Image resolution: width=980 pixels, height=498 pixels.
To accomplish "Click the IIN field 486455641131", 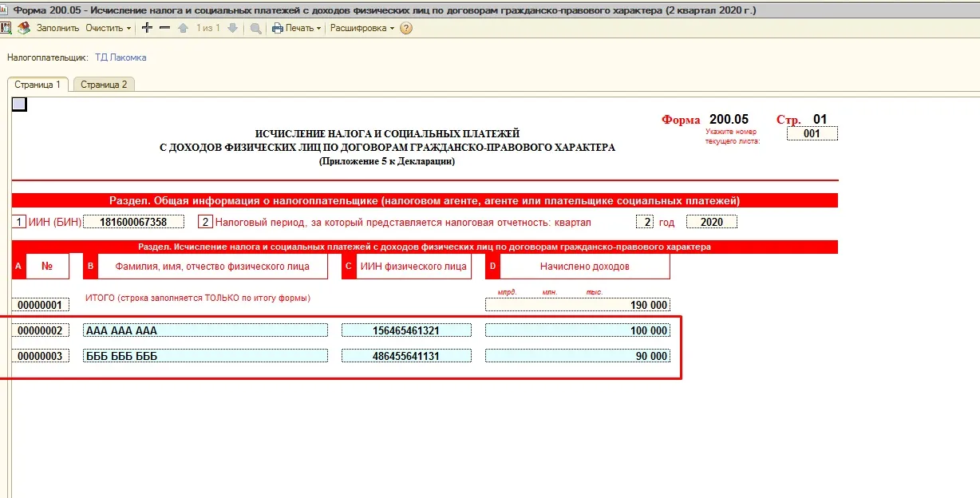I will pyautogui.click(x=406, y=356).
